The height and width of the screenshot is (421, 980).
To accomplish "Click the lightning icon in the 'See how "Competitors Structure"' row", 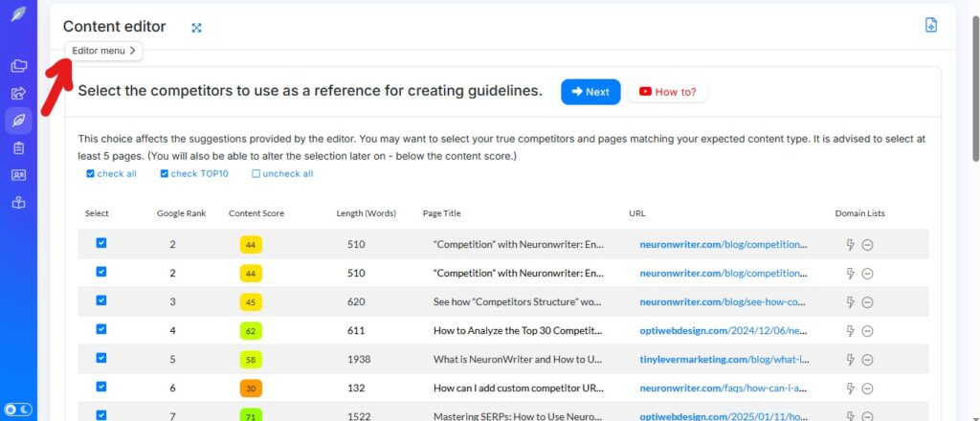I will 850,302.
